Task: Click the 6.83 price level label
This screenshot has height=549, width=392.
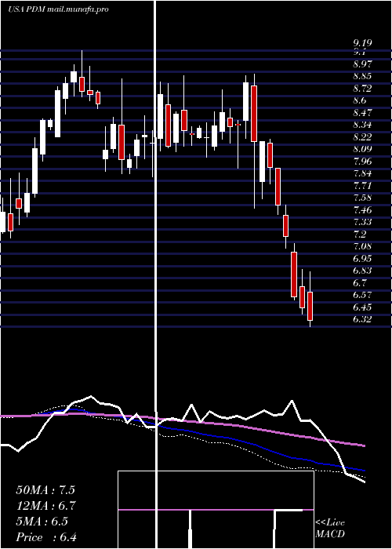Action: (362, 271)
